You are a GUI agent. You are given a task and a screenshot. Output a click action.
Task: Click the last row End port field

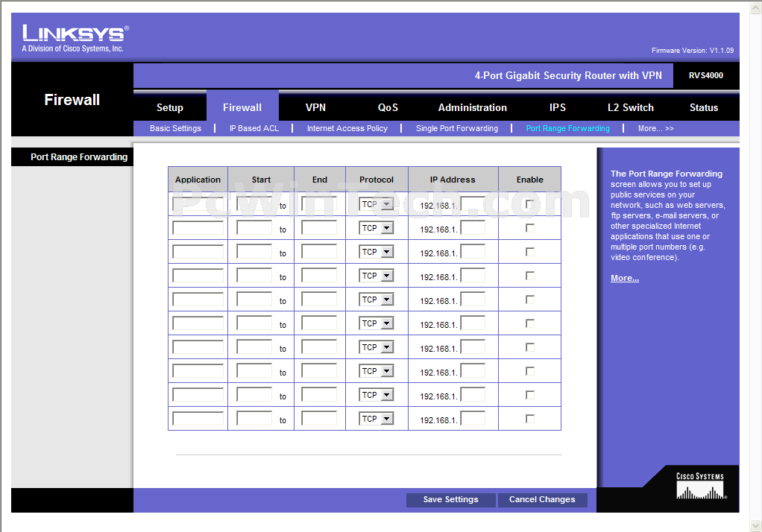(x=319, y=418)
